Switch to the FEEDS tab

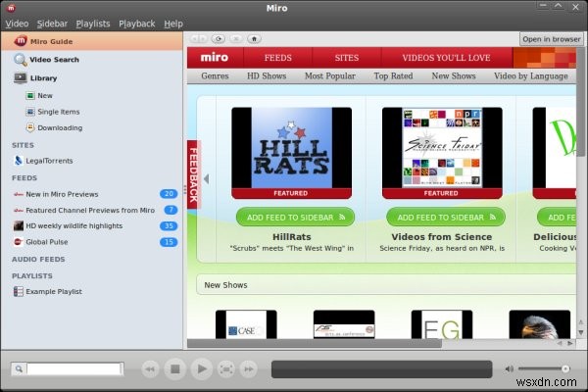(x=278, y=58)
